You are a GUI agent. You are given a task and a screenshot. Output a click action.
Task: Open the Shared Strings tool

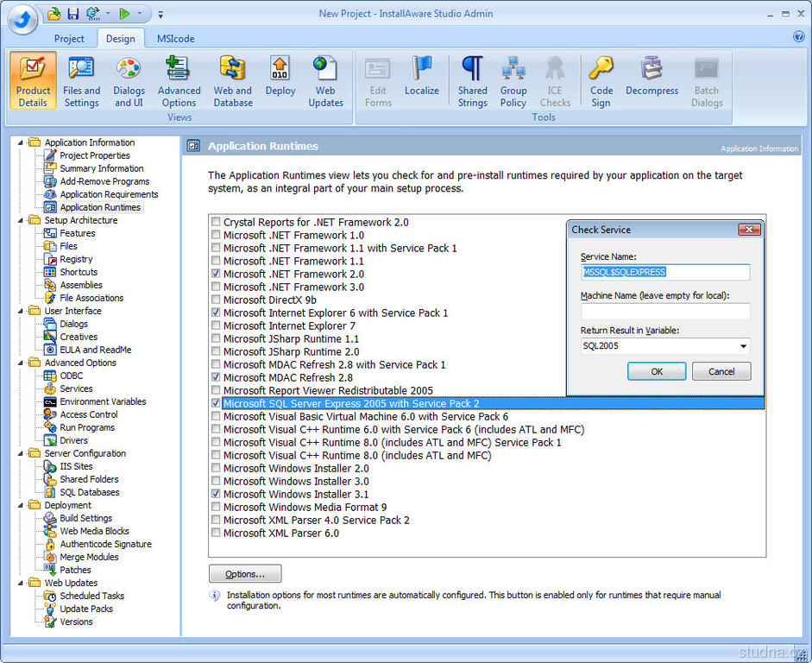pyautogui.click(x=472, y=82)
